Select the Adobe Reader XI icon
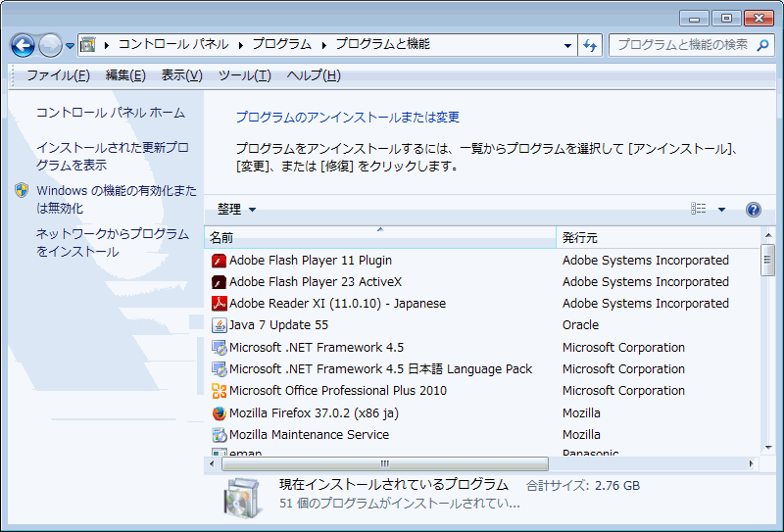This screenshot has height=532, width=784. point(219,304)
